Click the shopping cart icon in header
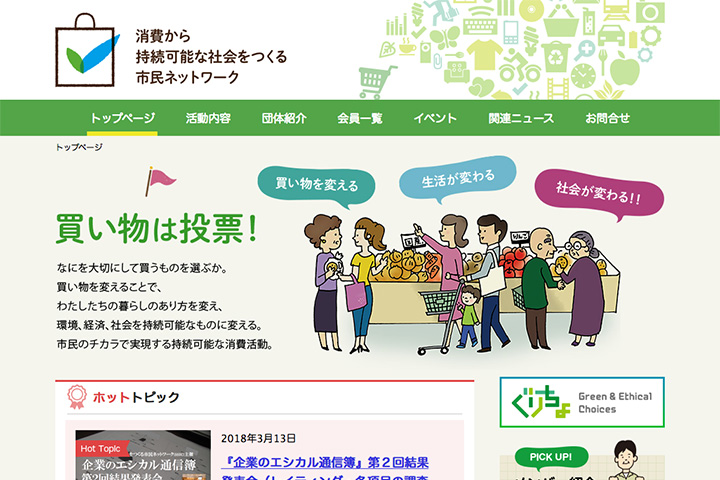Screen dimensions: 720x480 (377, 82)
